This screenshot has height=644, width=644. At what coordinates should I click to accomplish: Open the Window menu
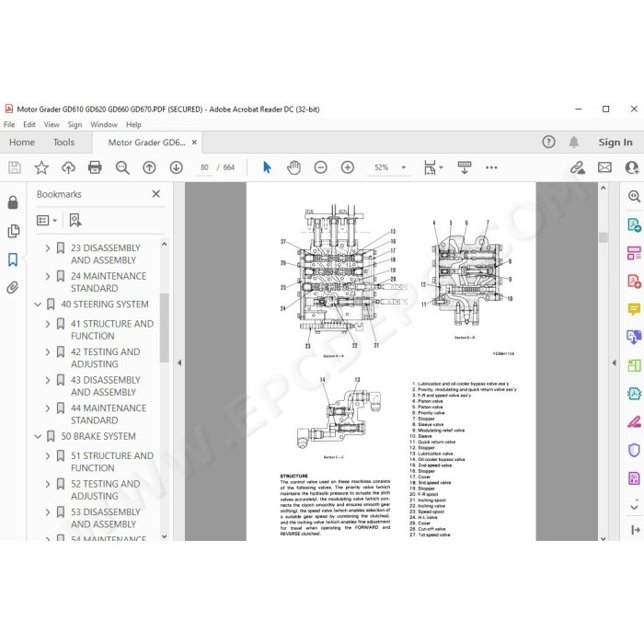click(104, 124)
